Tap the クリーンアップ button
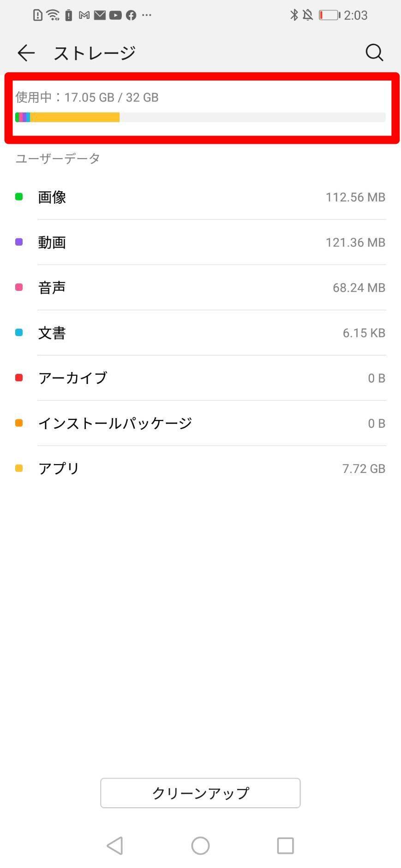 point(200,793)
